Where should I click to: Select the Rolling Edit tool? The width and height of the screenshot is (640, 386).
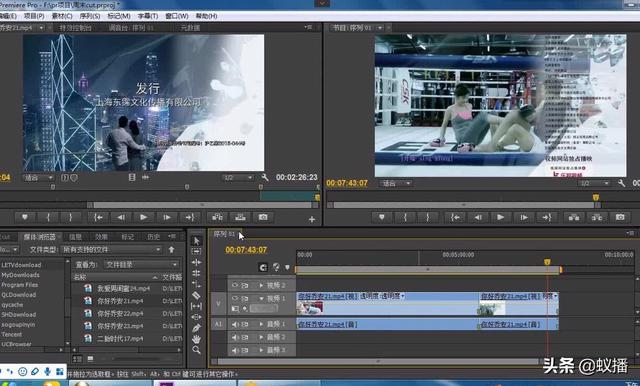pyautogui.click(x=196, y=273)
